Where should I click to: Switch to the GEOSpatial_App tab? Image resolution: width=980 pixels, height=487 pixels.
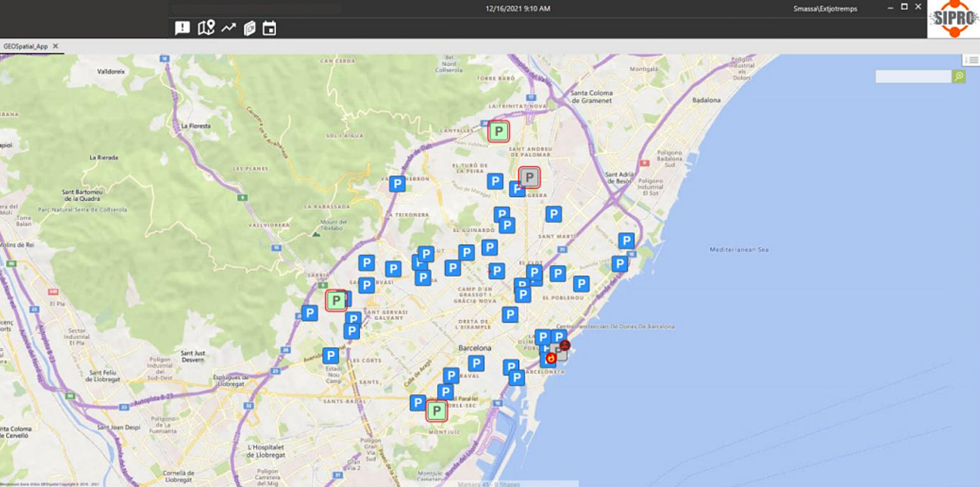tap(26, 47)
